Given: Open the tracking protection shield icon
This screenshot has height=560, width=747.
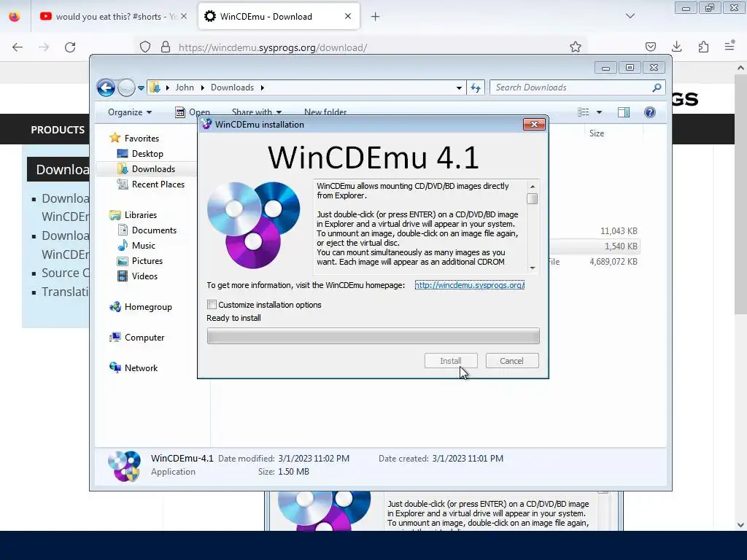Looking at the screenshot, I should coord(145,47).
